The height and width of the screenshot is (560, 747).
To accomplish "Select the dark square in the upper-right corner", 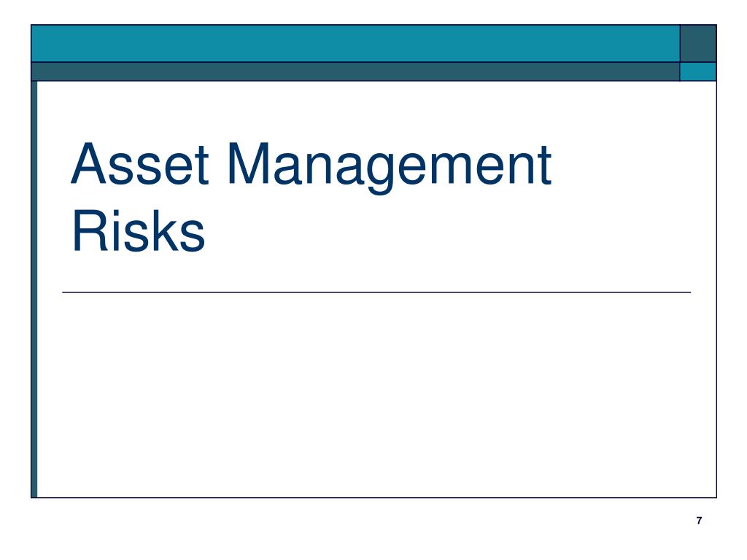I will (x=698, y=43).
